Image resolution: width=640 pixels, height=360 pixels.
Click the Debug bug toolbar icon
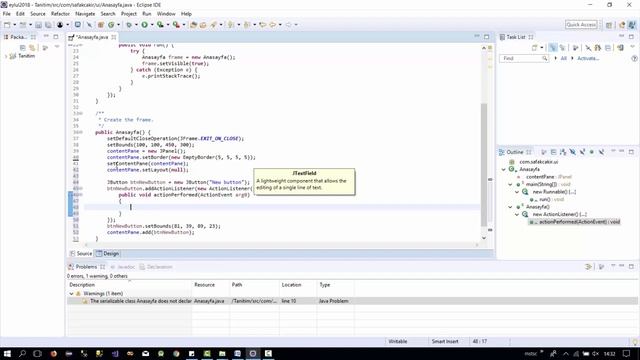(129, 25)
